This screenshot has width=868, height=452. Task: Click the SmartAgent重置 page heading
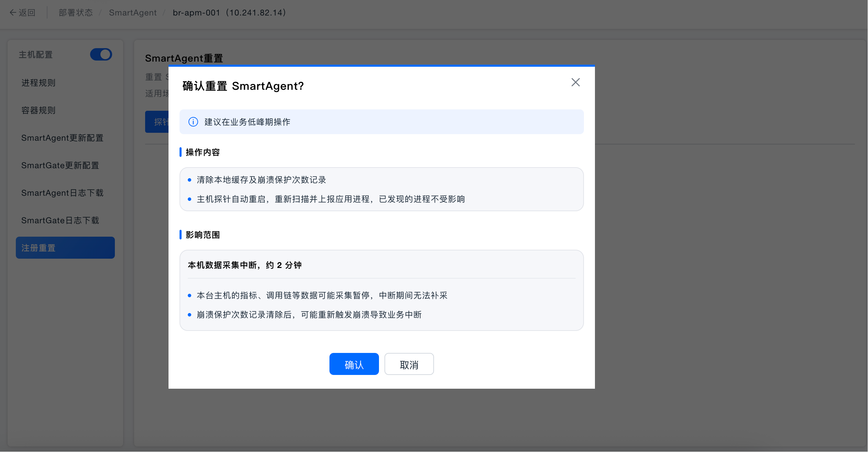point(184,58)
